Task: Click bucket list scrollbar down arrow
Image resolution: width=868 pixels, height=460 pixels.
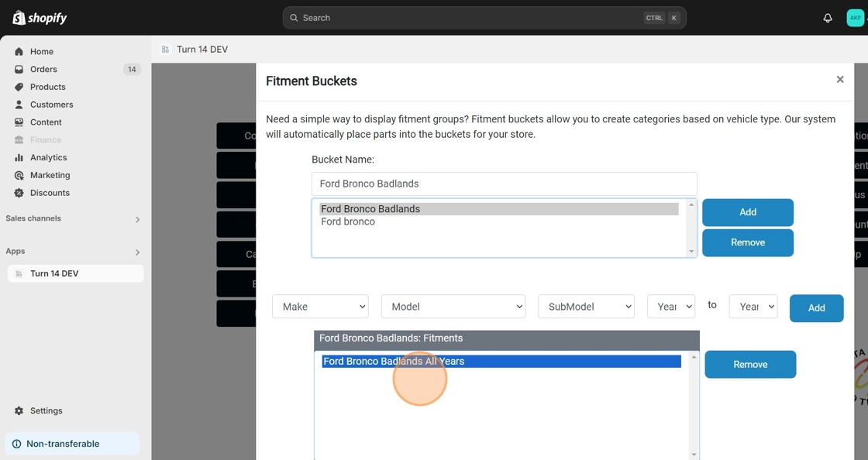Action: [691, 252]
